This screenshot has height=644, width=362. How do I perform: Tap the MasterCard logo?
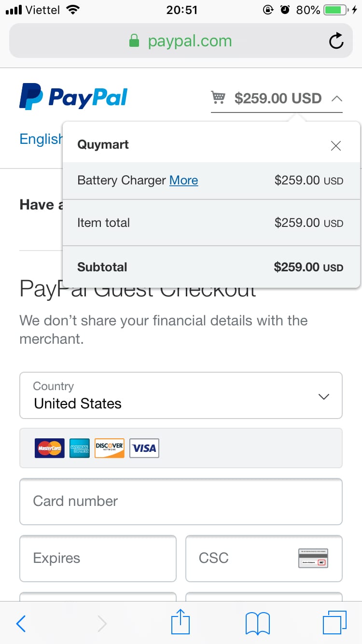point(50,448)
